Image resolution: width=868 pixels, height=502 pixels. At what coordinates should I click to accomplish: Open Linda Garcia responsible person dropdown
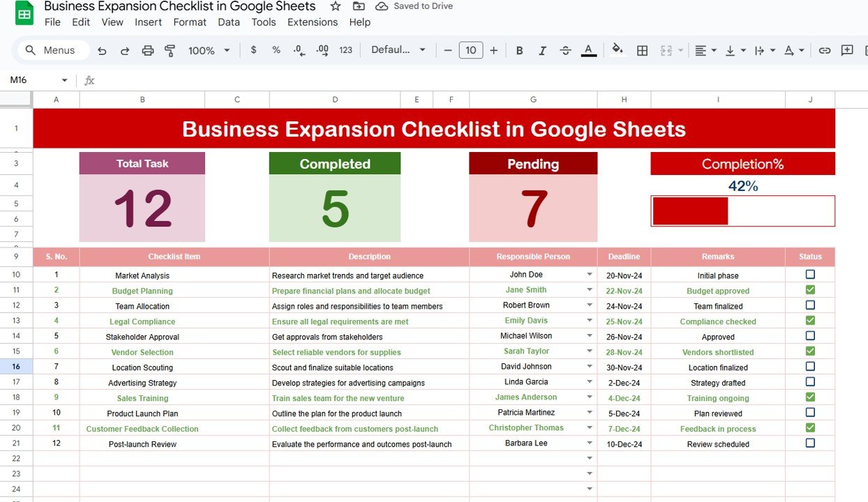pos(590,382)
